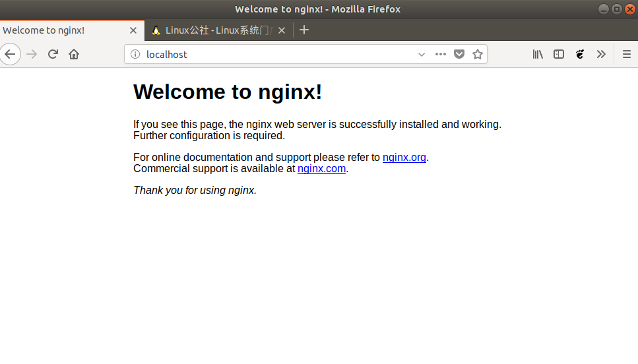Switch to the Linux公社 tab
The height and width of the screenshot is (364, 638).
pyautogui.click(x=218, y=30)
